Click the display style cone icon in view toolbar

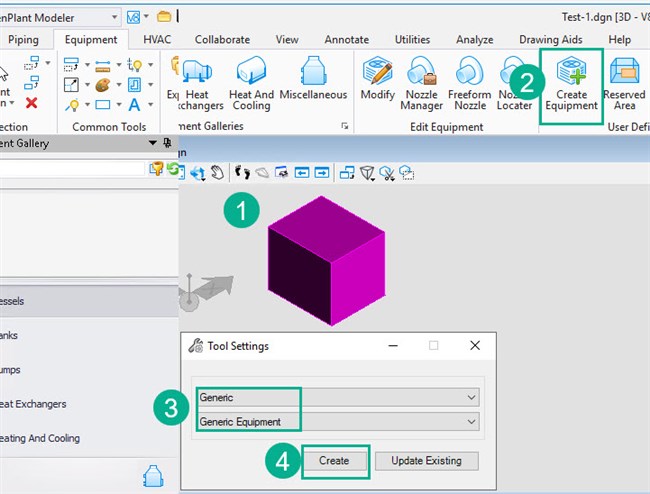(x=367, y=173)
